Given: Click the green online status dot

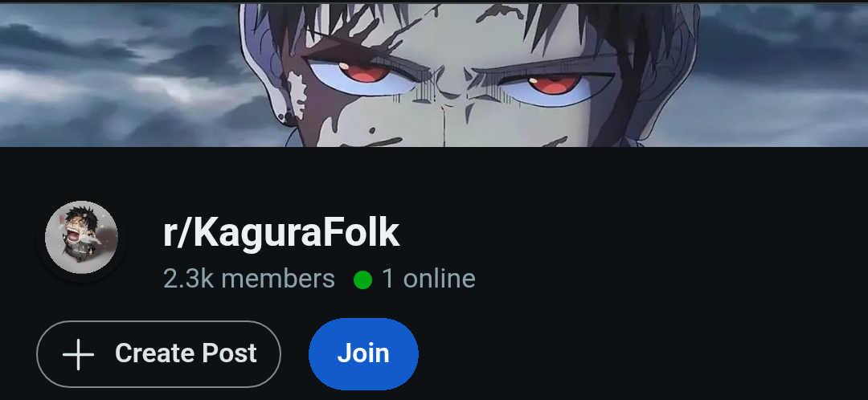Looking at the screenshot, I should click(x=362, y=280).
